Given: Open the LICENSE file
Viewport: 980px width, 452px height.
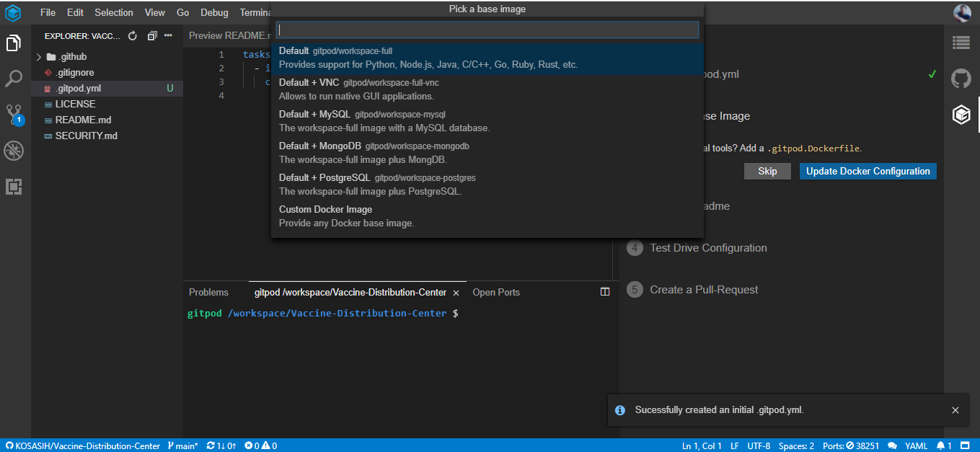Looking at the screenshot, I should 107,104.
